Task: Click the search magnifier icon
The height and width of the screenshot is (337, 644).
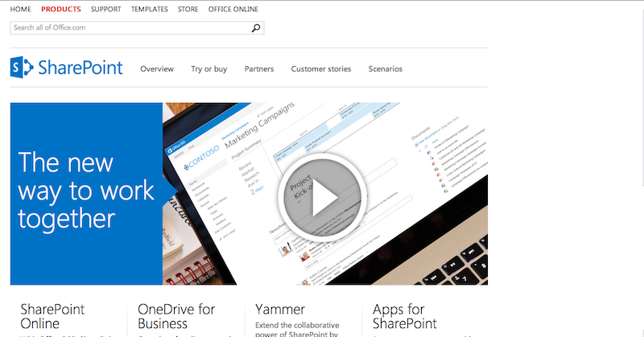Action: 256,28
